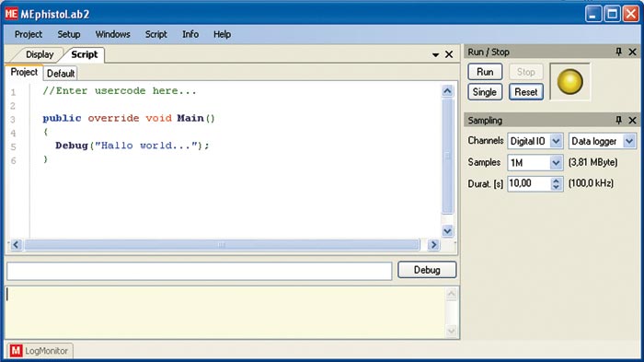The image size is (644, 362).
Task: Click the Run button
Action: pos(485,72)
